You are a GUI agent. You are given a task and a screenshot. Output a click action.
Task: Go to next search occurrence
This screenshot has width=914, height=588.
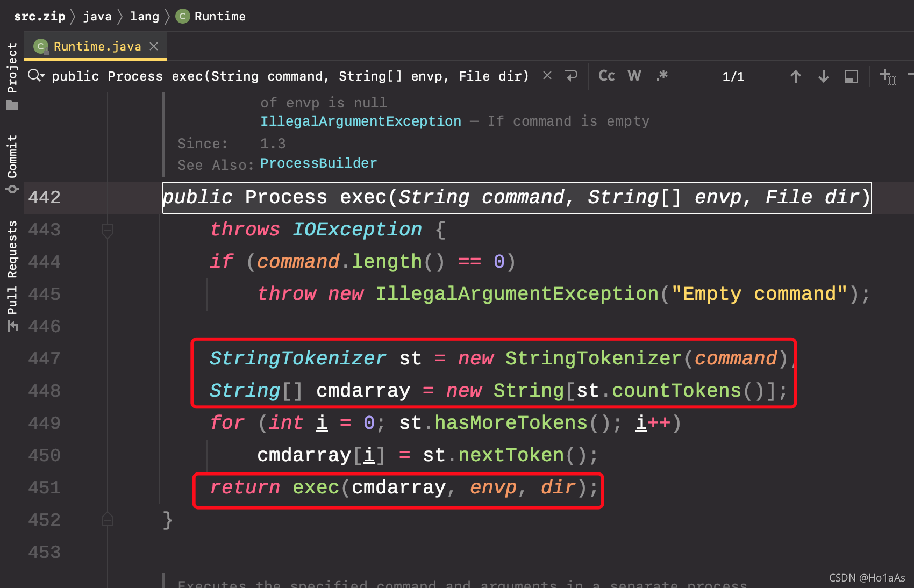823,76
